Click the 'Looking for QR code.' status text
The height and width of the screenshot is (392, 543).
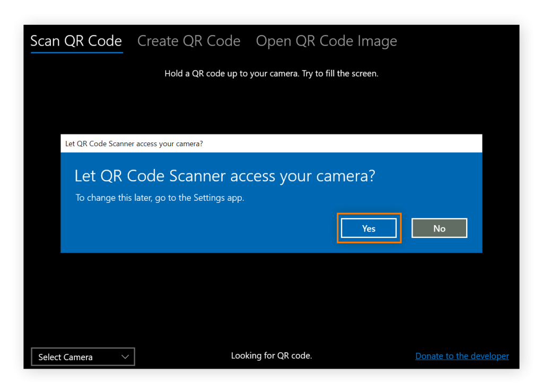pos(271,355)
